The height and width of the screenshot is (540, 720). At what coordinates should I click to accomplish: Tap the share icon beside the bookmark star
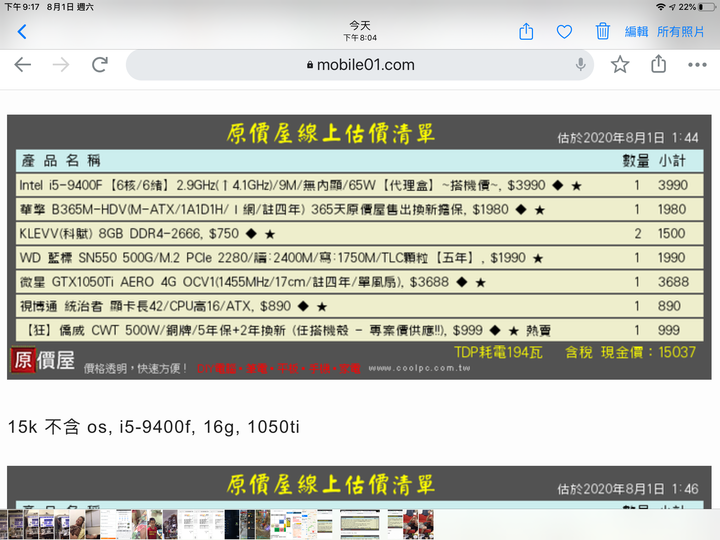(658, 64)
